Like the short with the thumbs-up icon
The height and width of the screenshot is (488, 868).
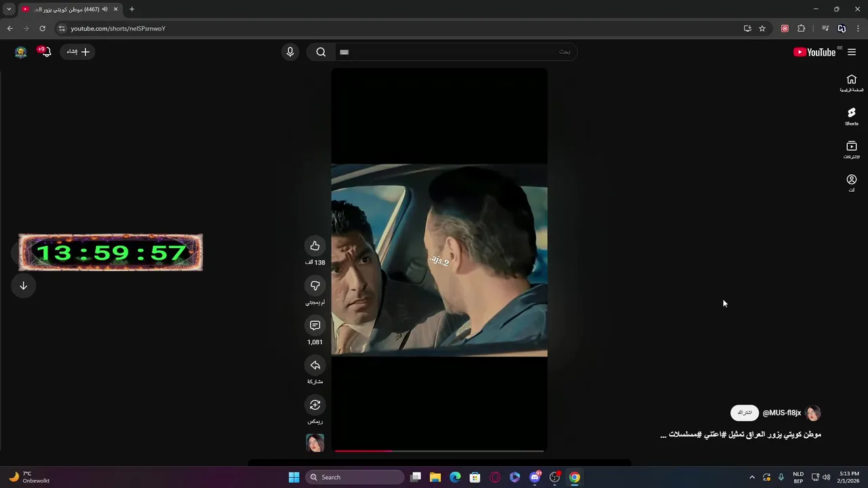pyautogui.click(x=315, y=246)
